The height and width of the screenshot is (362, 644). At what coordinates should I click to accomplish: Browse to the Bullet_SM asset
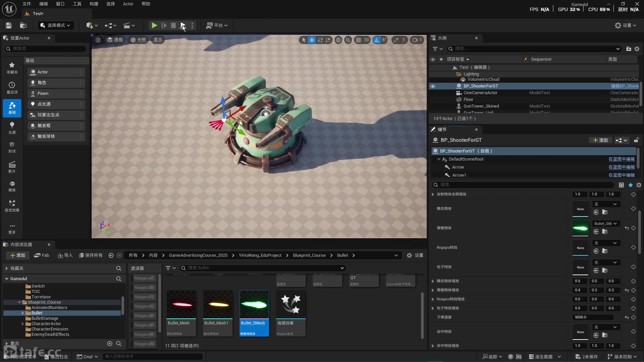tap(605, 232)
